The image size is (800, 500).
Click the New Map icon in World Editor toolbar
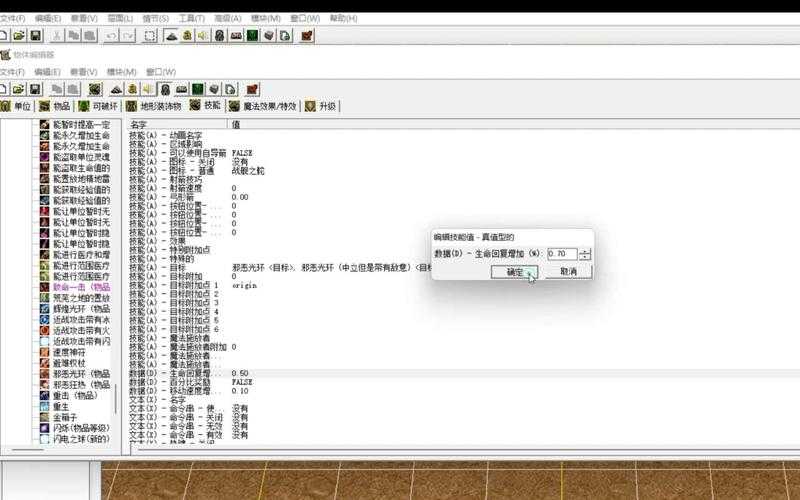coord(3,36)
